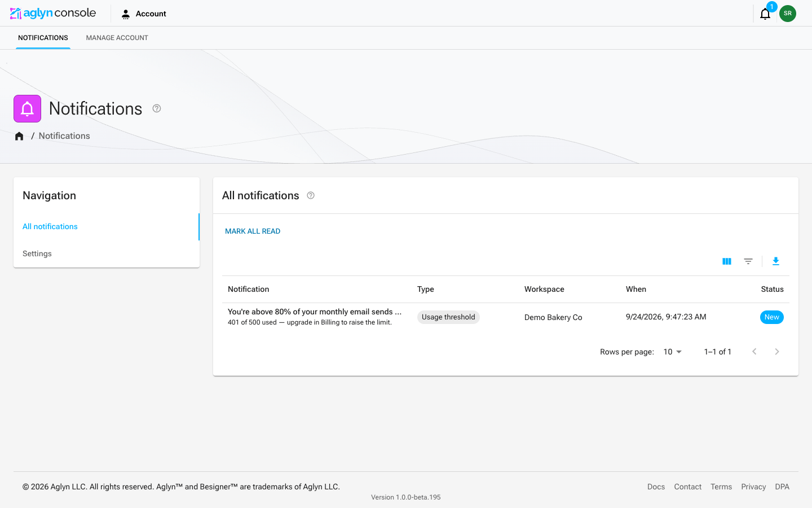The image size is (812, 508).
Task: Sort by the Notification column header
Action: 249,289
